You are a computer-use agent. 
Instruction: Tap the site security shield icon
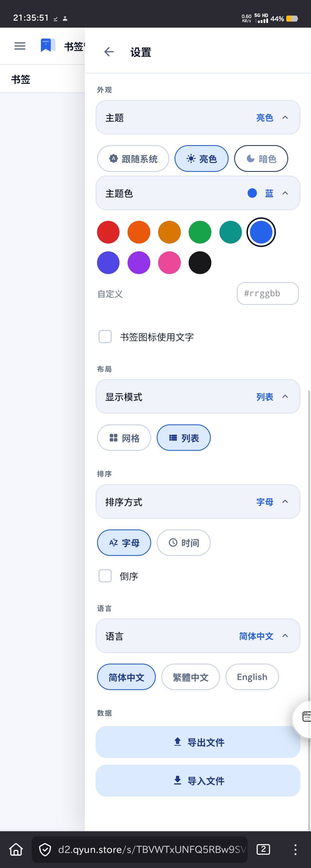(x=45, y=850)
